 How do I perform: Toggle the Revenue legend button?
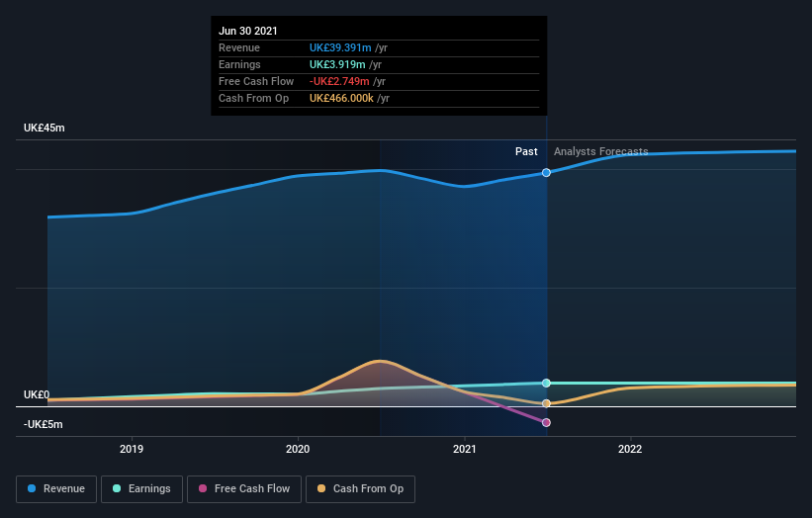pyautogui.click(x=56, y=489)
